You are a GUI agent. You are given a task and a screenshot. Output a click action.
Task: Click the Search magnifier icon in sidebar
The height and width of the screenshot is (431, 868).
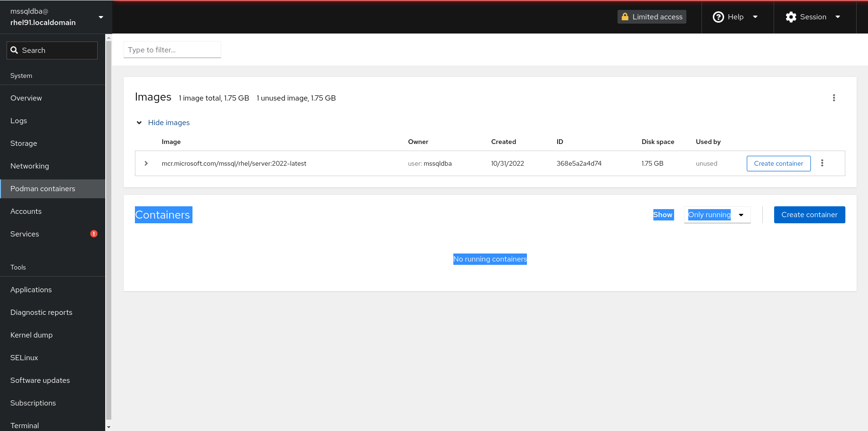pyautogui.click(x=15, y=50)
